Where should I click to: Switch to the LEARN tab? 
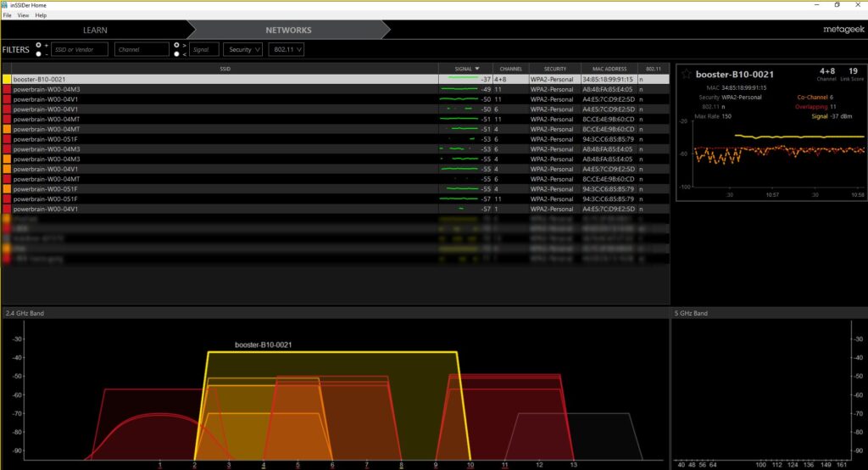point(95,30)
